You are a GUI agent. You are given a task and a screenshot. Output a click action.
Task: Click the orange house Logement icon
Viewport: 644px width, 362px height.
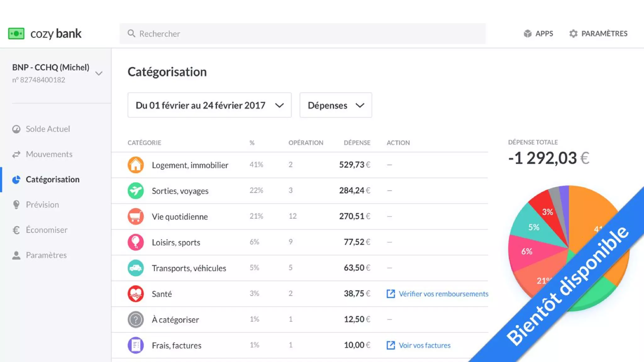click(136, 165)
